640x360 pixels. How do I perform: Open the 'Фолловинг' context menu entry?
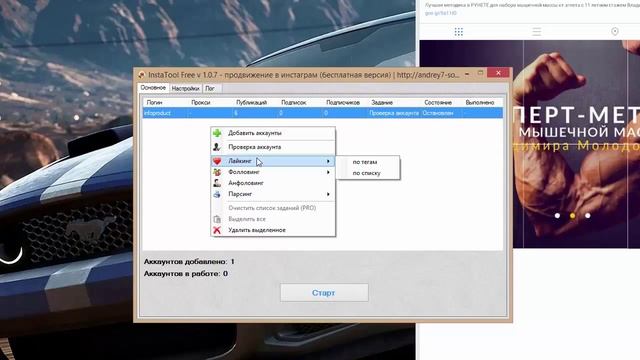(273, 172)
